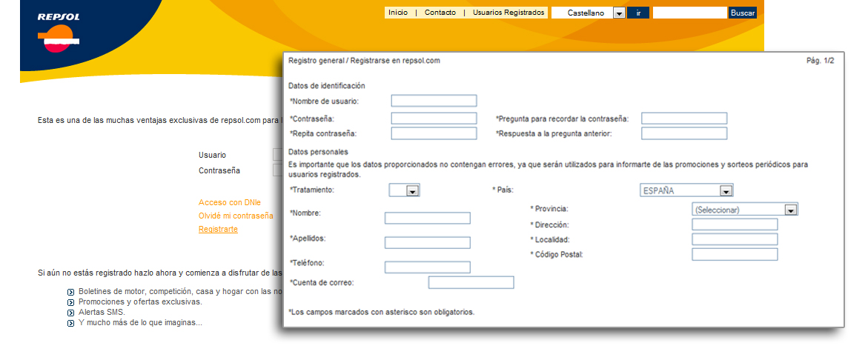
Task: Click the Cuenta de correo input field
Action: [471, 282]
